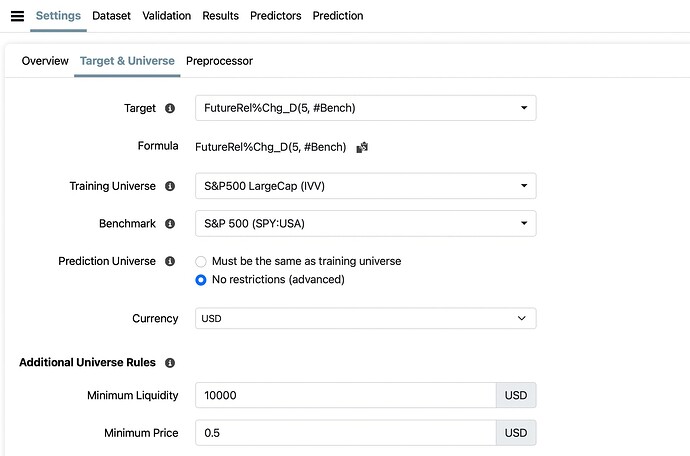Go to the Overview sub-tab
The height and width of the screenshot is (456, 690).
[45, 61]
